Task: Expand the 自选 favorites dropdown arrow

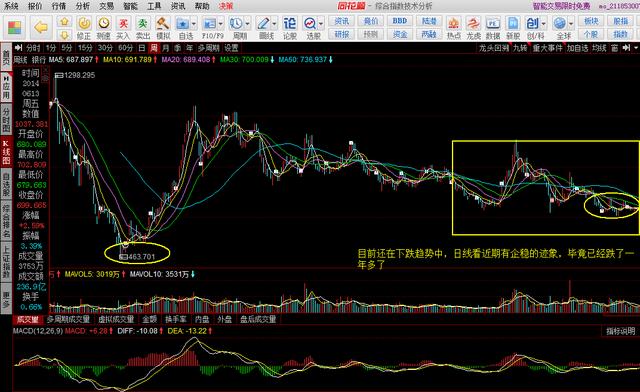Action: point(193,24)
